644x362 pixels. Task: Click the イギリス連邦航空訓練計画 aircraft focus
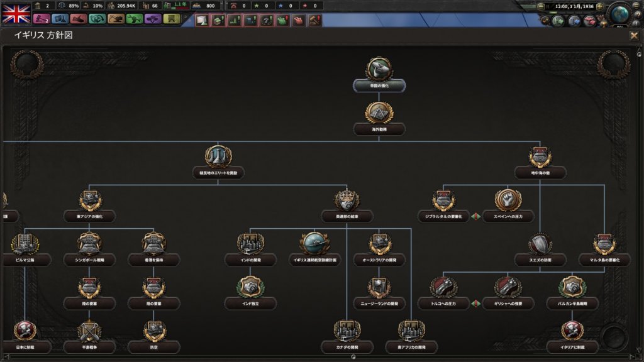pyautogui.click(x=315, y=249)
